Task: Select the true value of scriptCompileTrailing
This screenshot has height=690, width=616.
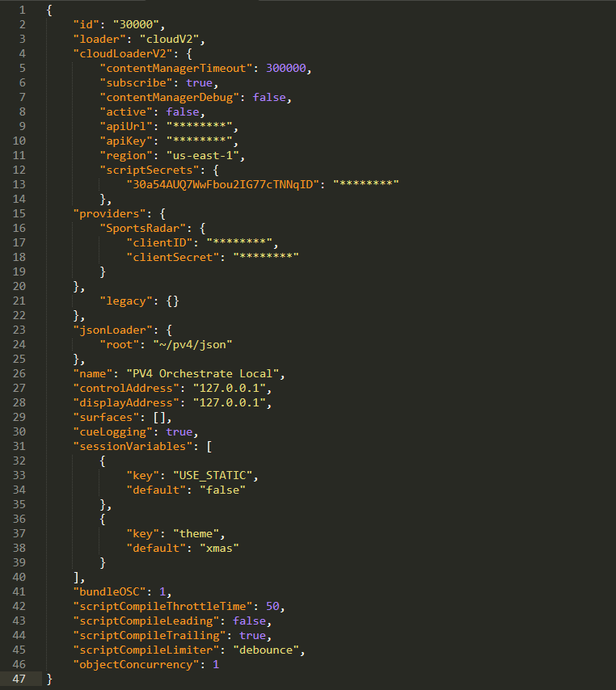Action: [252, 635]
